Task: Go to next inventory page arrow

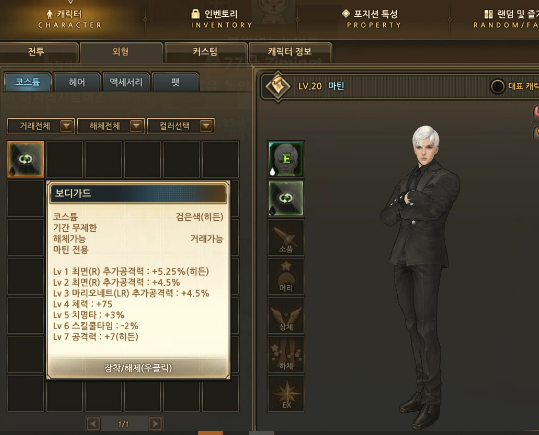Action: (x=155, y=424)
